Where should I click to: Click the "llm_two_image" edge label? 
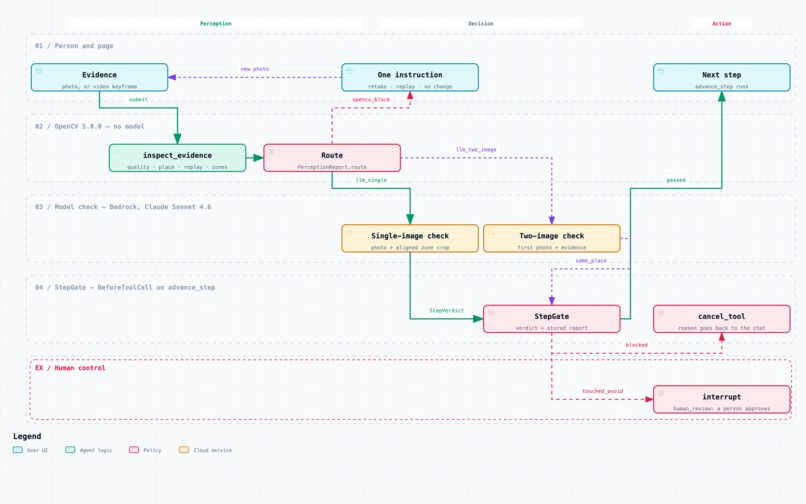(476, 150)
